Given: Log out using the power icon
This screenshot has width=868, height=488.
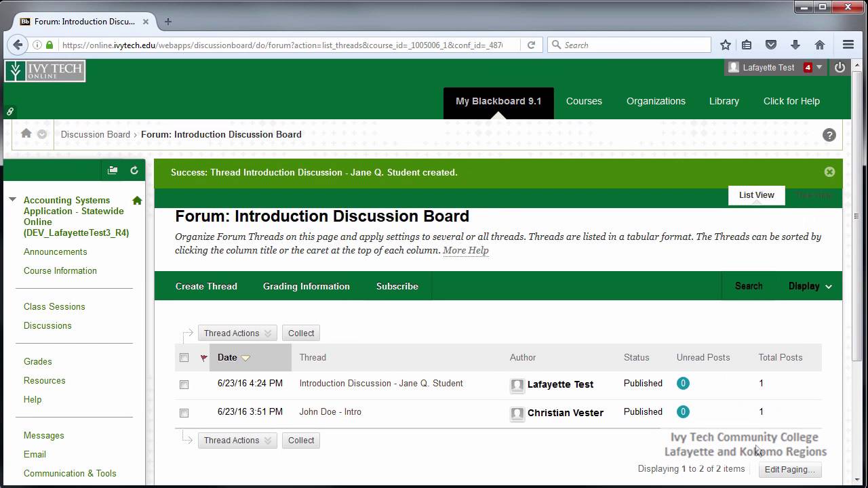Looking at the screenshot, I should click(840, 67).
